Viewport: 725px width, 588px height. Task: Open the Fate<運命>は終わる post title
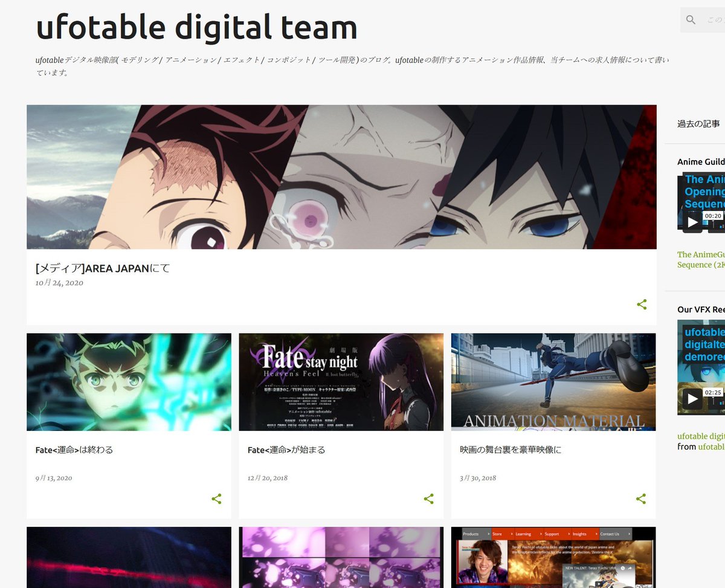(x=74, y=450)
